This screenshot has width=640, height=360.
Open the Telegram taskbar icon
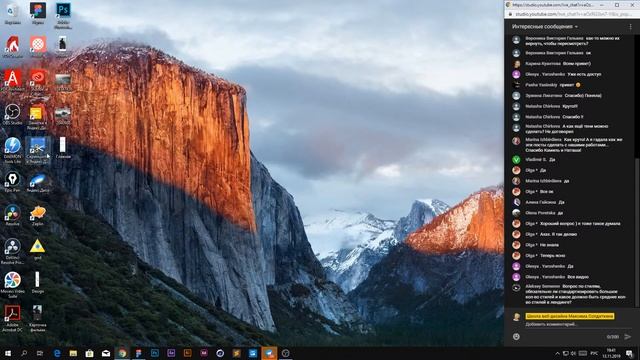point(269,353)
